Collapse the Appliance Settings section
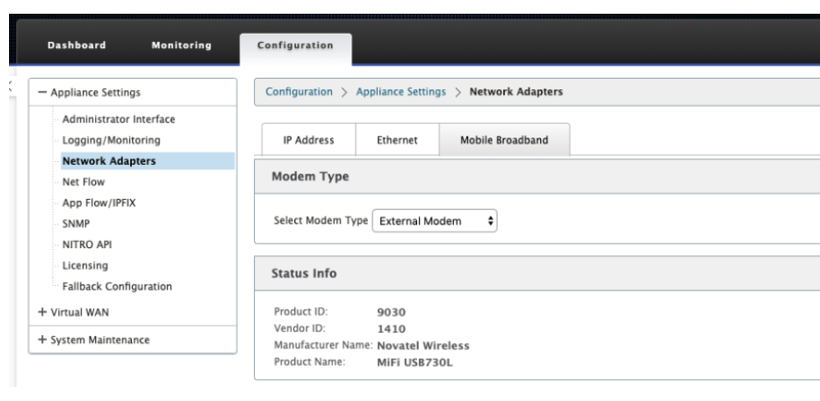Image resolution: width=820 pixels, height=401 pixels. pos(42,92)
